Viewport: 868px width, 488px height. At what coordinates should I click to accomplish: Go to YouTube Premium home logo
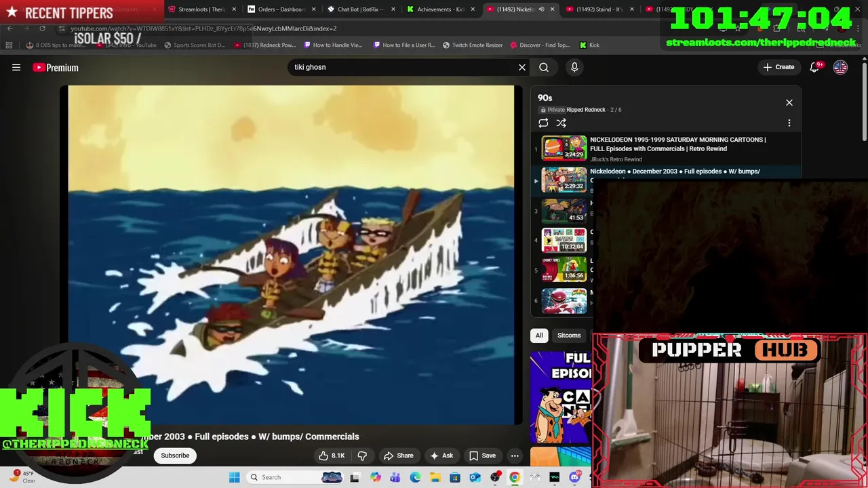tap(56, 68)
